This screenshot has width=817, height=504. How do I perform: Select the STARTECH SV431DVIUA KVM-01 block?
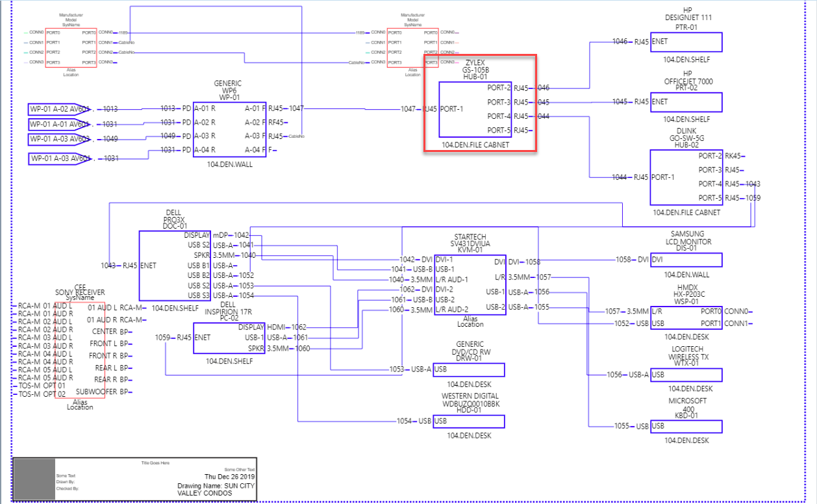point(470,285)
